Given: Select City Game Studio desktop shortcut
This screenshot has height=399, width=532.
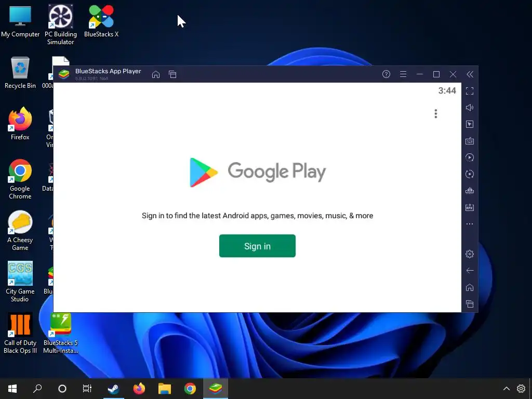Looking at the screenshot, I should [20, 282].
